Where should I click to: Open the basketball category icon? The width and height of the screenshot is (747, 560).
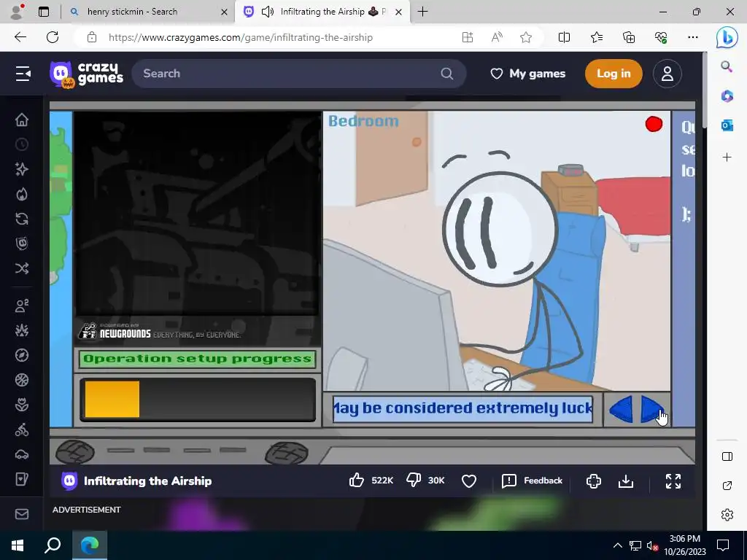click(x=21, y=380)
